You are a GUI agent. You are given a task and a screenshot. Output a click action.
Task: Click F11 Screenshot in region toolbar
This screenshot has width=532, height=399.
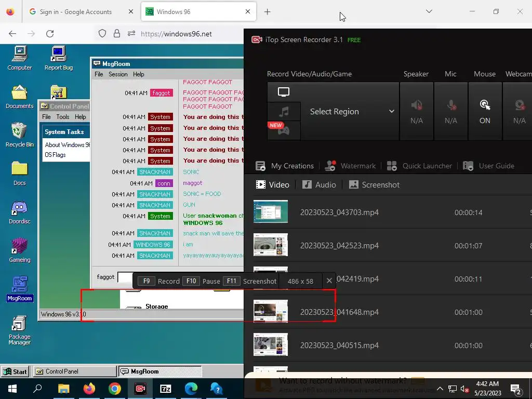click(249, 281)
